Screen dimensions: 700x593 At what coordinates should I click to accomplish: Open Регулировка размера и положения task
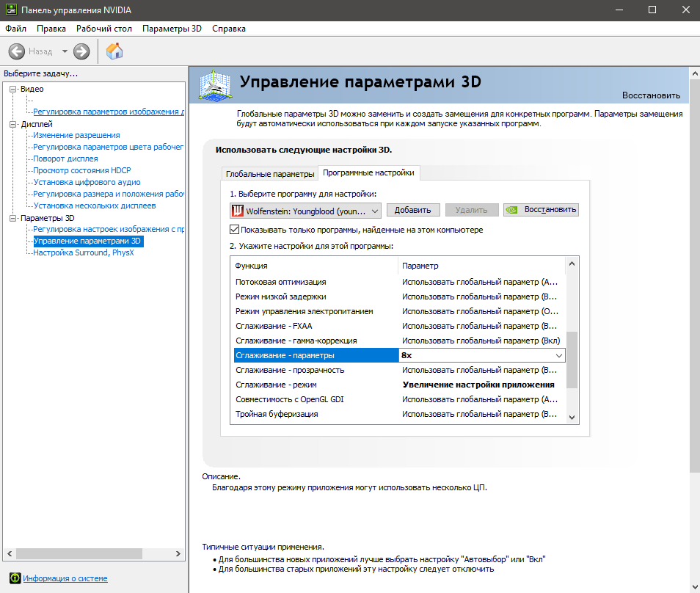point(109,194)
